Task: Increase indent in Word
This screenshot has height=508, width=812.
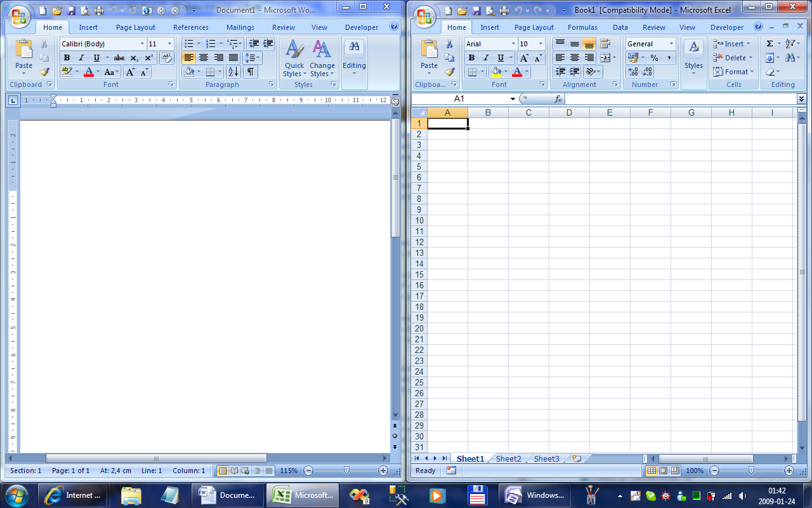Action: click(x=268, y=44)
